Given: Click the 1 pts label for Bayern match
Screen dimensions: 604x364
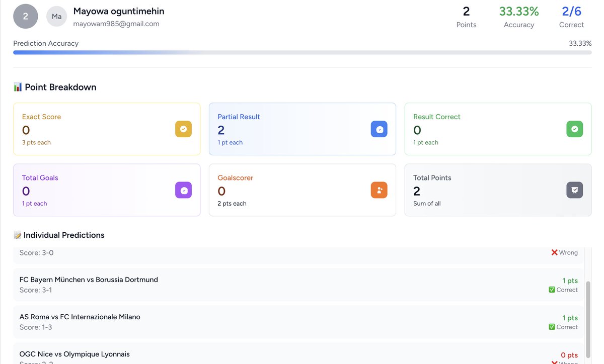Looking at the screenshot, I should 570,281.
